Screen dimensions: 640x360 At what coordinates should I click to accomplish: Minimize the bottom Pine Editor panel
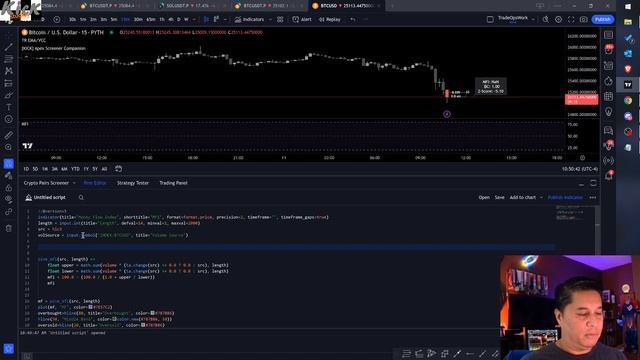[x=581, y=183]
